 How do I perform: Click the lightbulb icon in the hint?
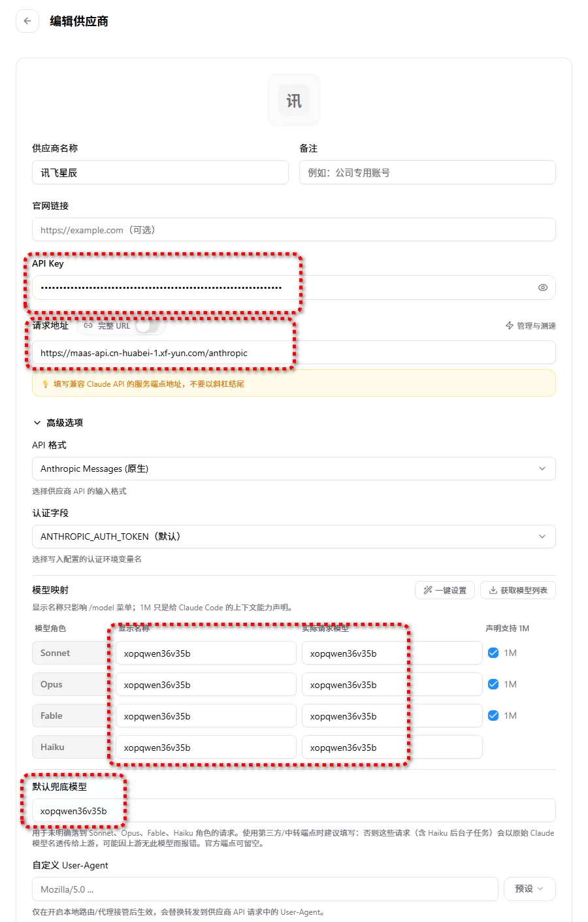[45, 384]
